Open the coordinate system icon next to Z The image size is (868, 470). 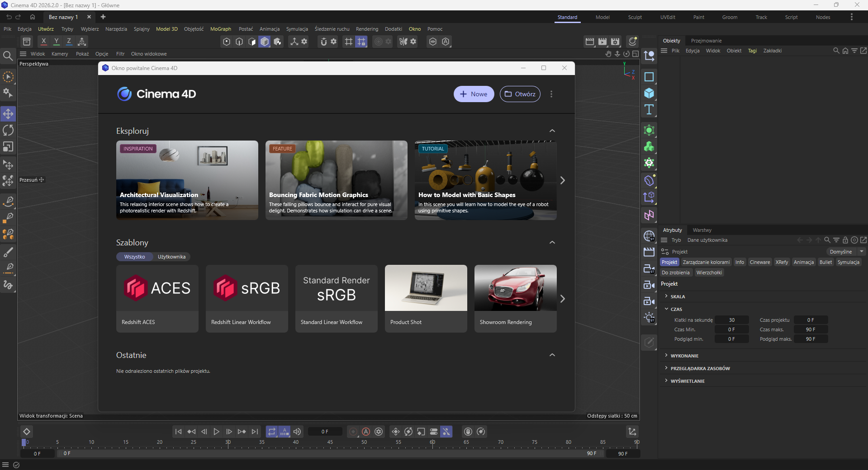coord(82,42)
